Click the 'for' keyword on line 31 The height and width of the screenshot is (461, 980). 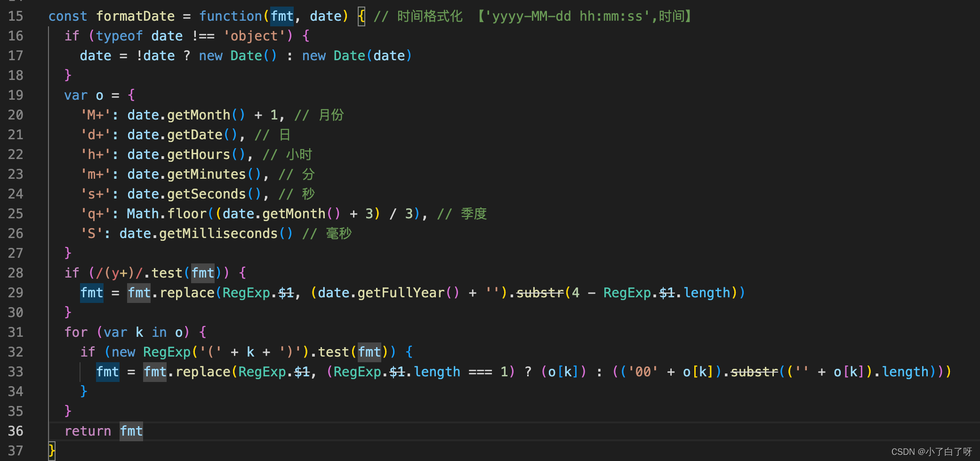76,332
